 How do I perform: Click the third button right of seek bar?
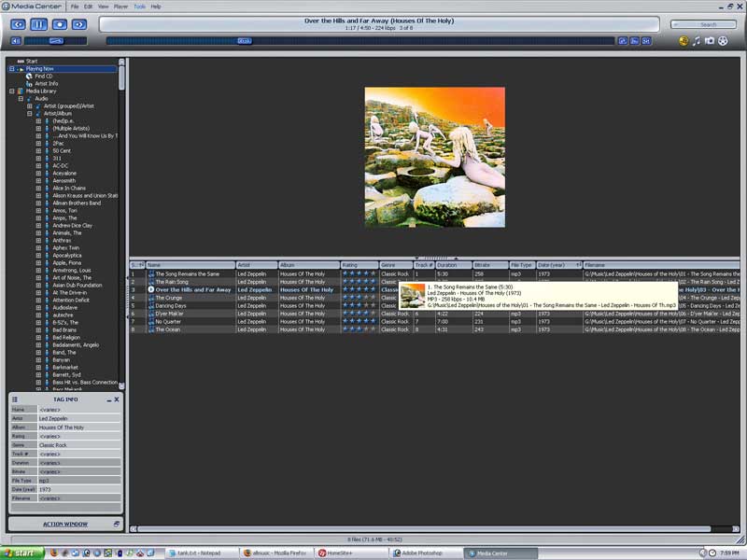(x=646, y=41)
